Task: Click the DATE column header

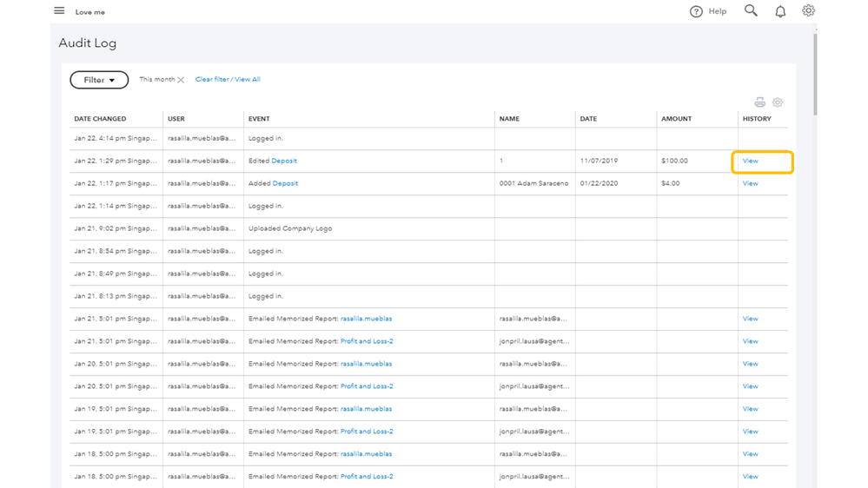Action: click(588, 119)
